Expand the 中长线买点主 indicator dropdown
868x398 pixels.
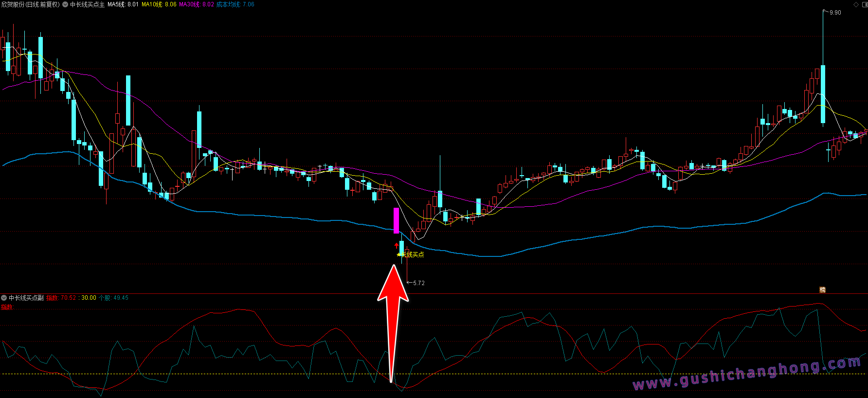(65, 4)
